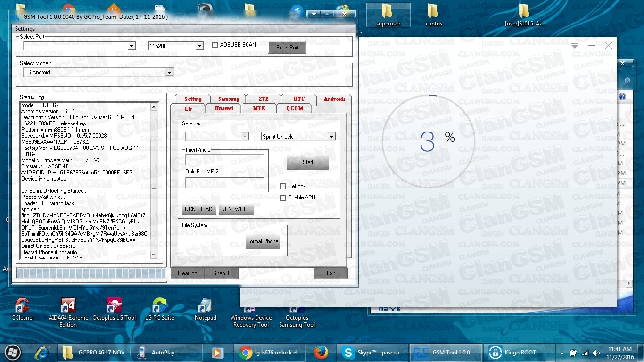Open the empty Services dropdown

pyautogui.click(x=245, y=137)
